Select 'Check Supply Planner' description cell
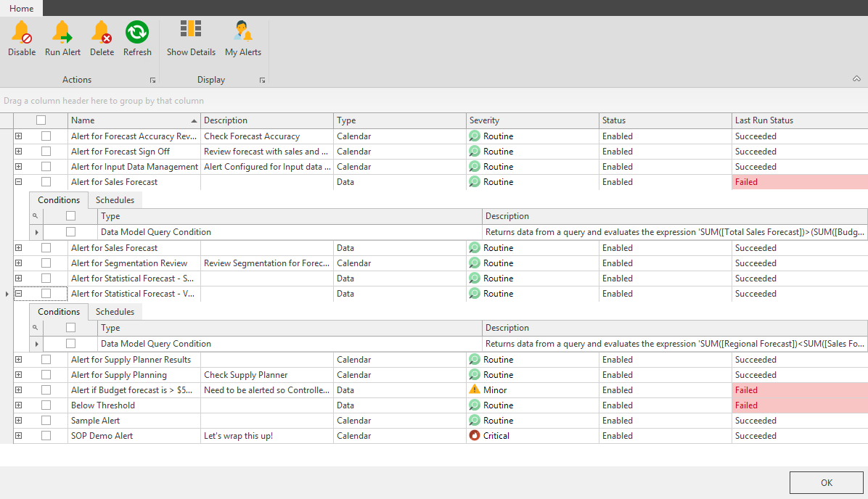The height and width of the screenshot is (499, 868). point(267,374)
